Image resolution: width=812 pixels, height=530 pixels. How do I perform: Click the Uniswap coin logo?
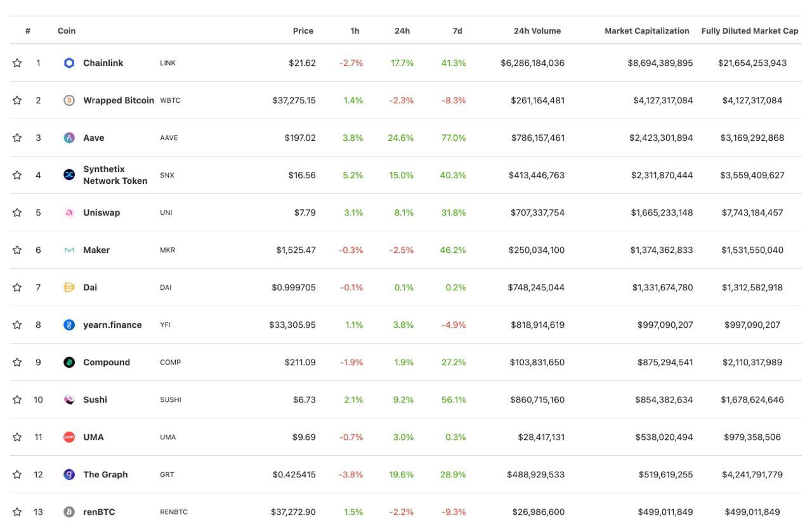pyautogui.click(x=69, y=212)
